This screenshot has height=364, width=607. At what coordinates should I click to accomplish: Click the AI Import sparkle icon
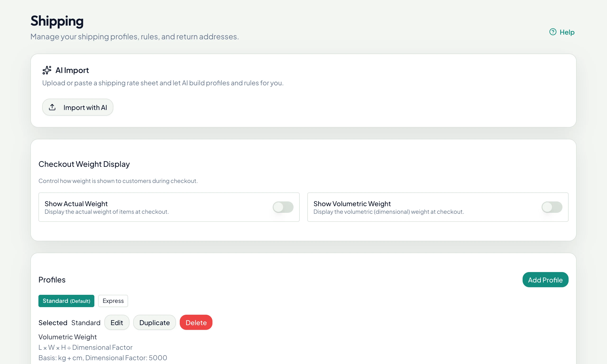pos(47,70)
